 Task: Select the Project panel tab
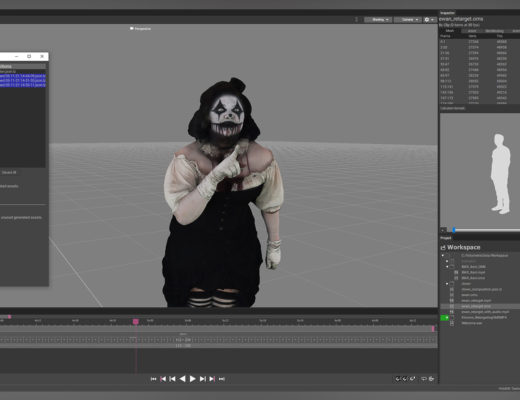pyautogui.click(x=446, y=238)
